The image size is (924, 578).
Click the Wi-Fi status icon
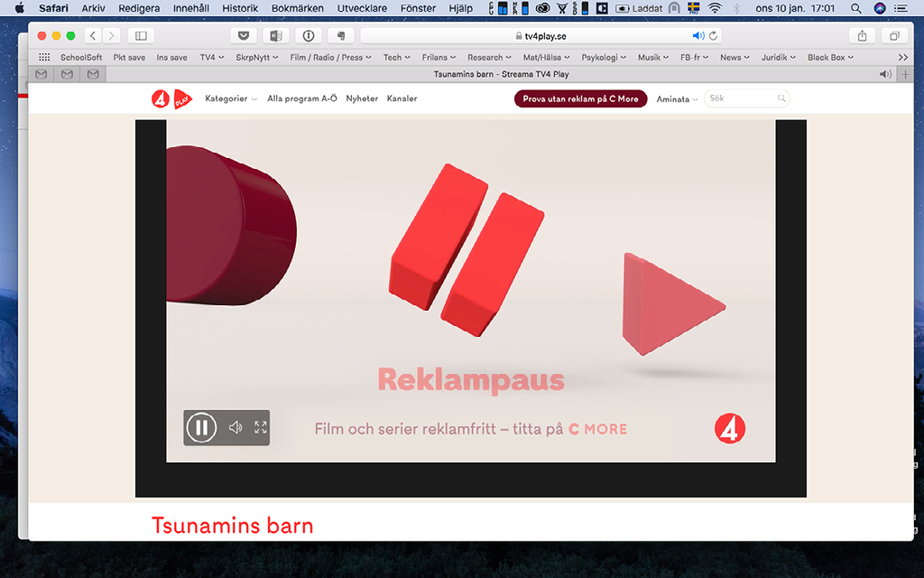coord(715,8)
